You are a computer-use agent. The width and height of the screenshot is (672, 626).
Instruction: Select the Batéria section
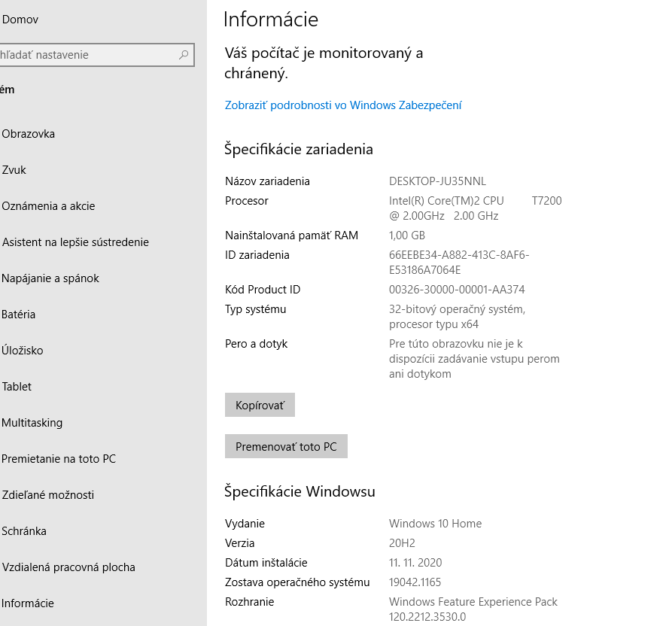(17, 315)
